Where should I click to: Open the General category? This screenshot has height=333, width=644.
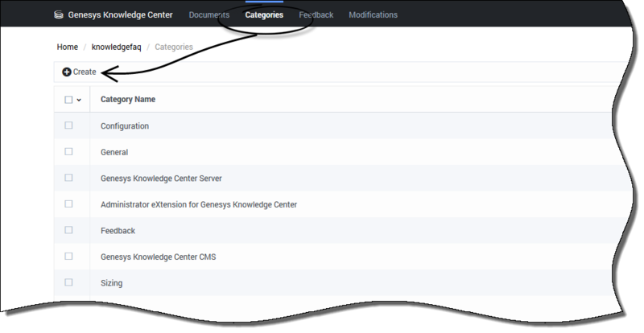[x=114, y=152]
